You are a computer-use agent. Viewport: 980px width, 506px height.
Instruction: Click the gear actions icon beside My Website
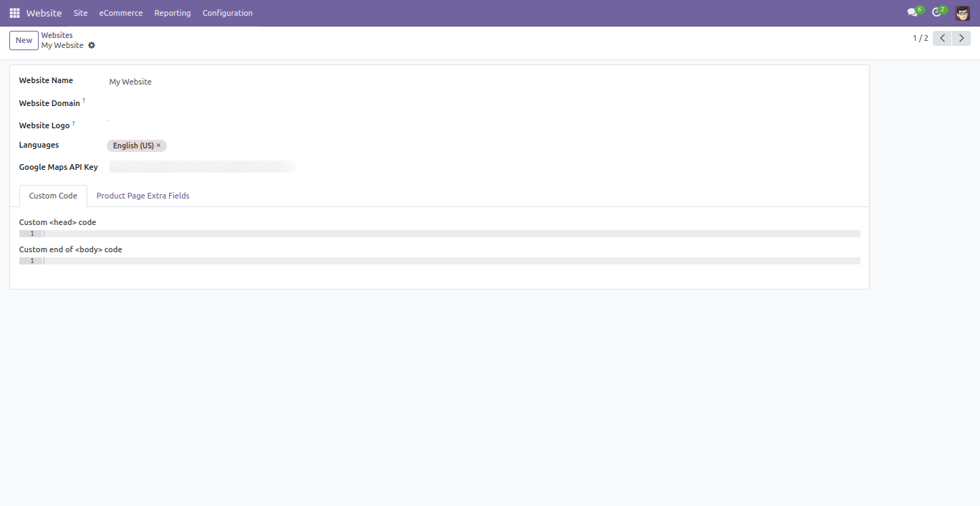[x=92, y=45]
